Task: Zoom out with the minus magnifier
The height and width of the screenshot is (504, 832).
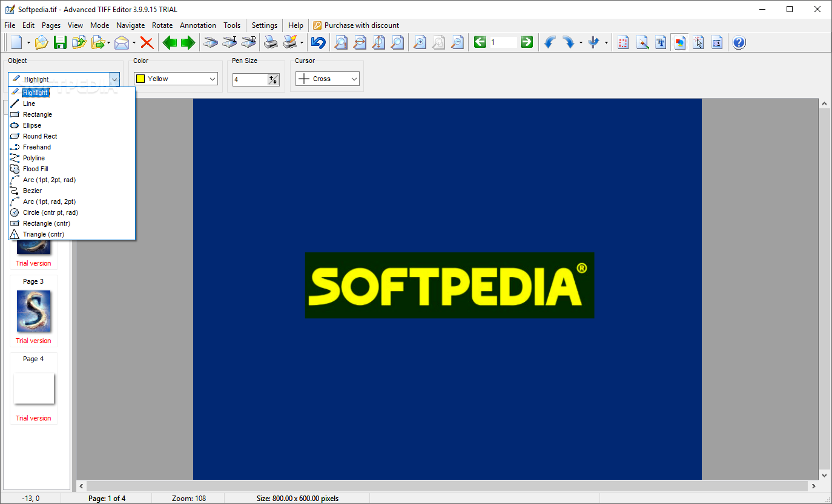Action: pyautogui.click(x=457, y=42)
